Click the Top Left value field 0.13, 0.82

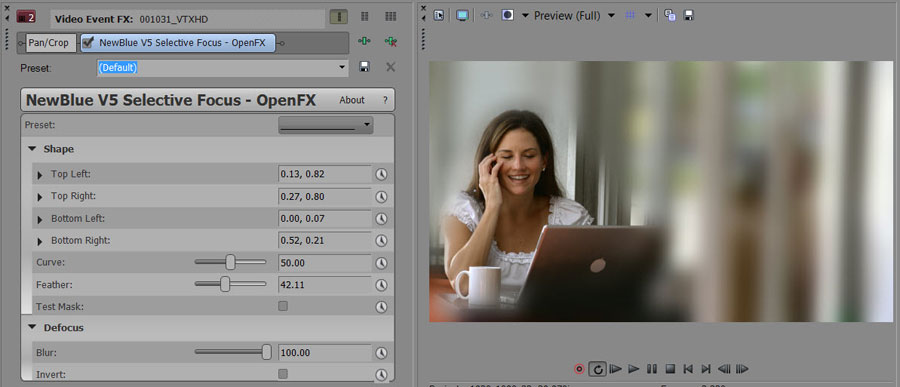pyautogui.click(x=325, y=174)
